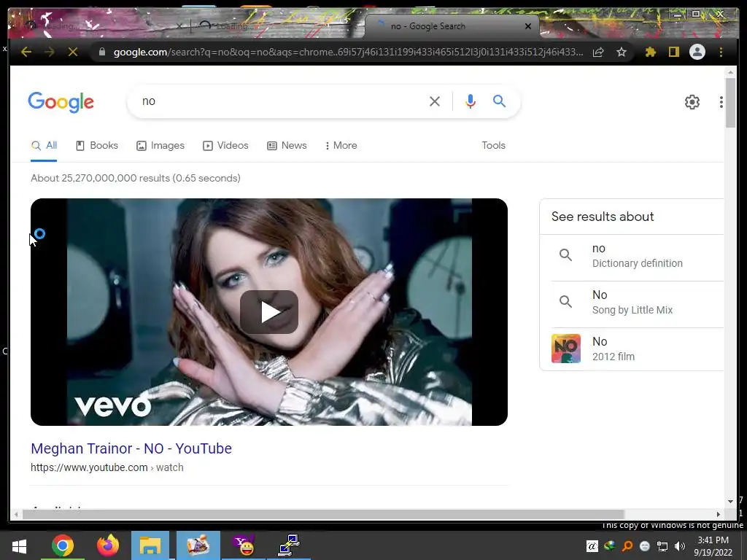Bookmark page with star icon
747x560 pixels.
[622, 52]
